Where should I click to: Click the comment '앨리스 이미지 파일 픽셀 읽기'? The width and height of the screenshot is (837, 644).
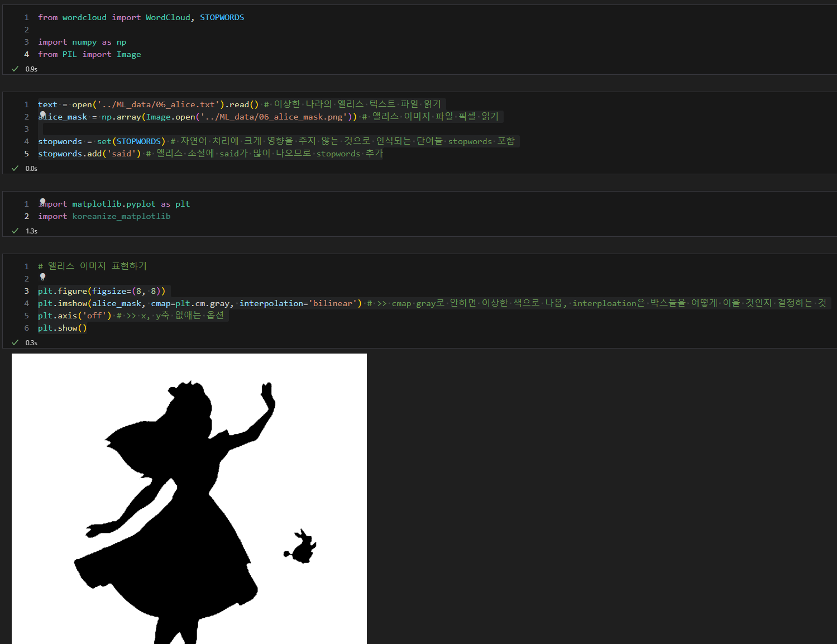pyautogui.click(x=431, y=117)
